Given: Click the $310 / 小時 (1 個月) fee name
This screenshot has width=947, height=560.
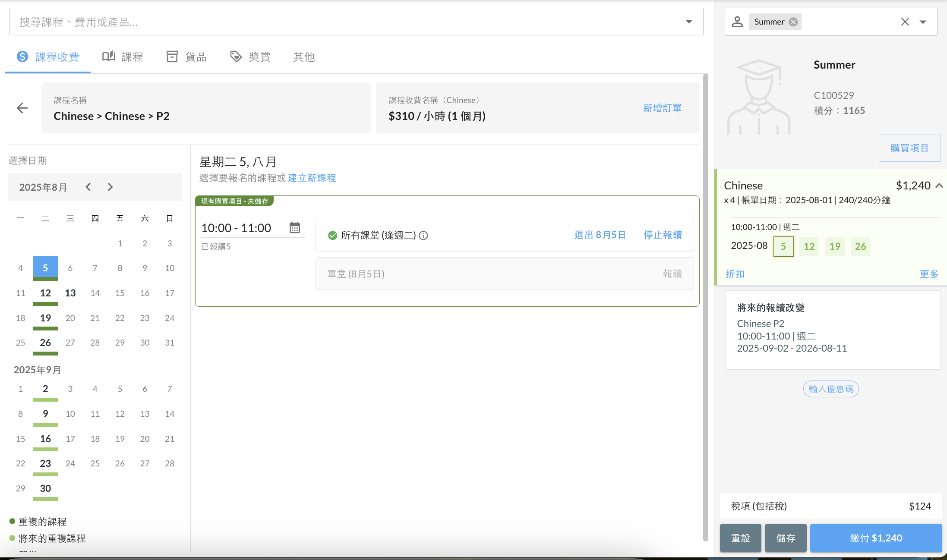Looking at the screenshot, I should 437,116.
